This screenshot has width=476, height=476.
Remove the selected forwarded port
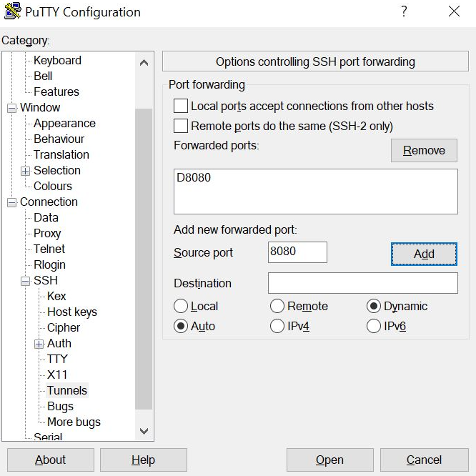pos(424,150)
